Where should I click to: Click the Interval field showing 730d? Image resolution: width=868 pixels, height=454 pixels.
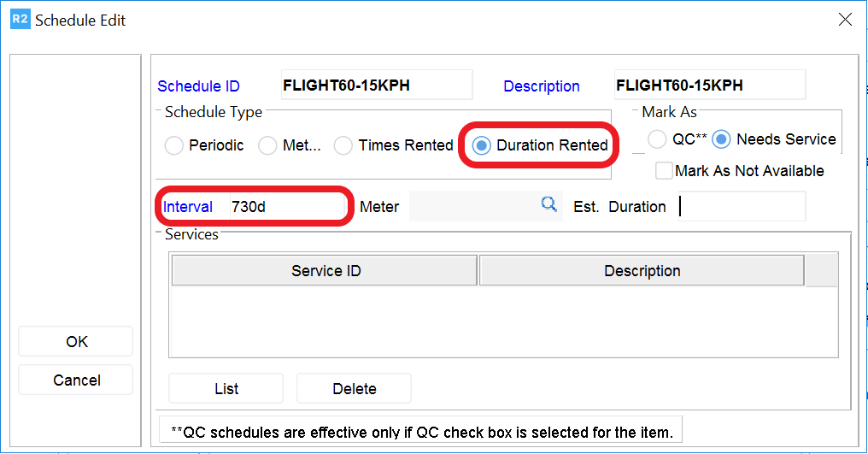point(284,207)
